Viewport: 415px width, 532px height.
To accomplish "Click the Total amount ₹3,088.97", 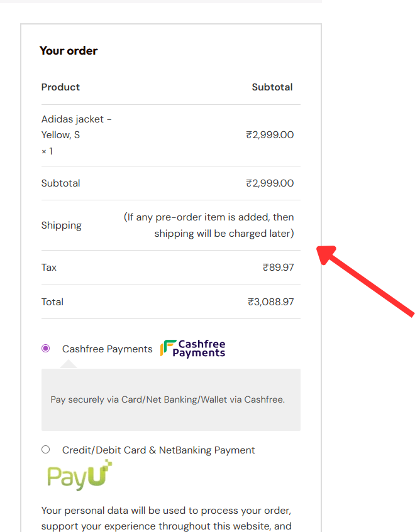I will (270, 302).
